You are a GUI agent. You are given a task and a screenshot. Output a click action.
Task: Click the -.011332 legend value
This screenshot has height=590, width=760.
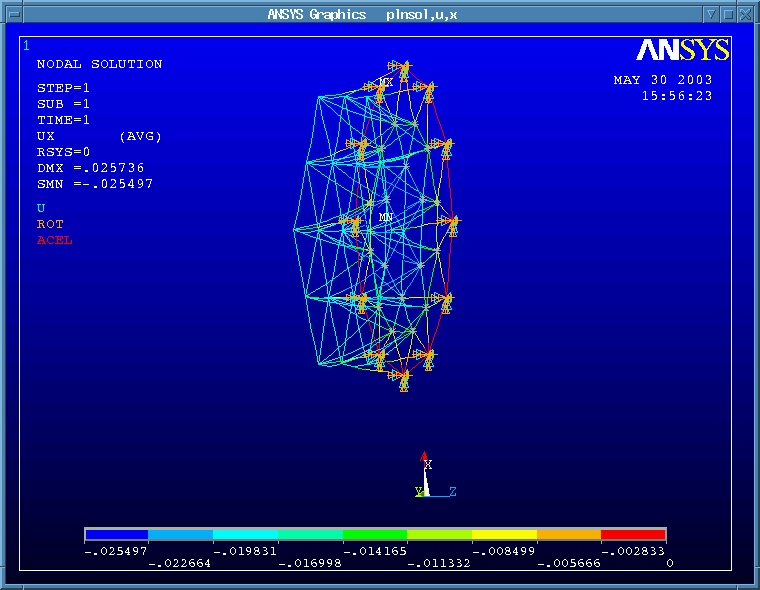click(439, 563)
